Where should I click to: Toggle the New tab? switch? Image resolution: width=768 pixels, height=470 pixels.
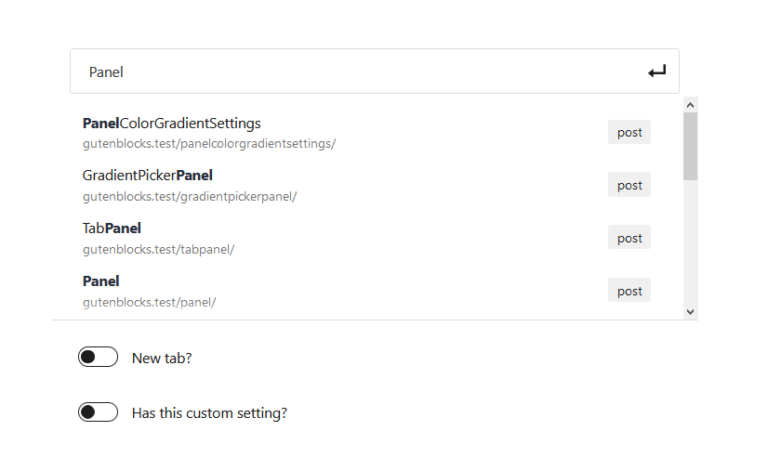(x=98, y=357)
